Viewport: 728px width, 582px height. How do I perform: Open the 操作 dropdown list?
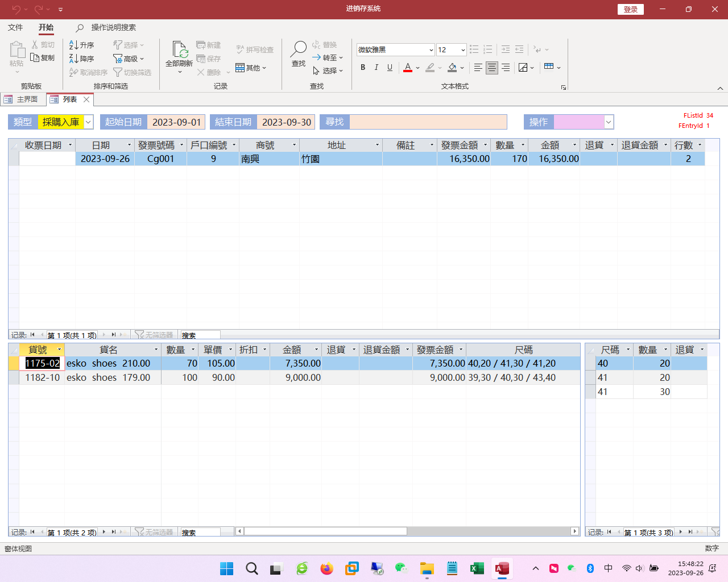pos(609,122)
